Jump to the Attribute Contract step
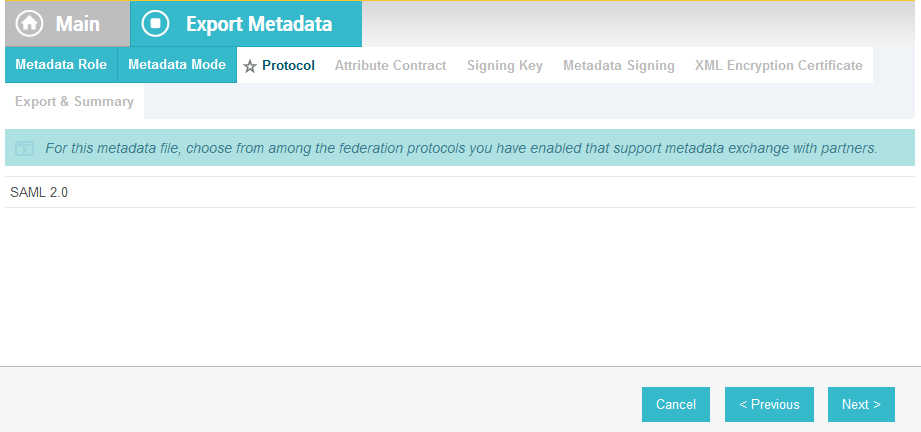Screen dimensions: 921x432 391,65
